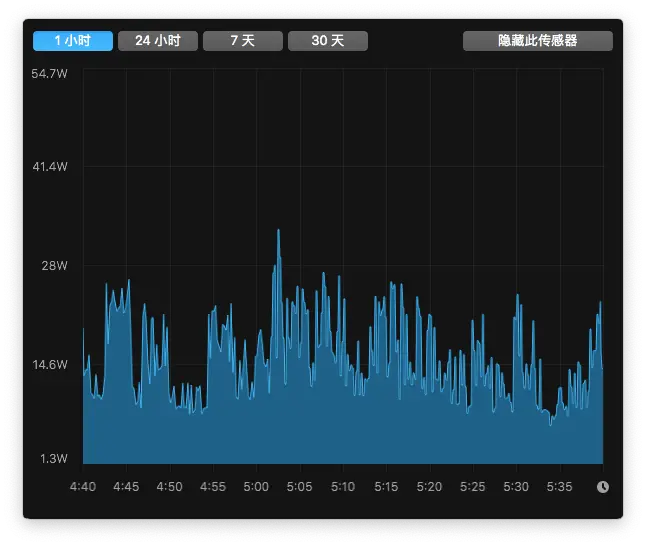Click the highest power spike in graph

click(278, 232)
